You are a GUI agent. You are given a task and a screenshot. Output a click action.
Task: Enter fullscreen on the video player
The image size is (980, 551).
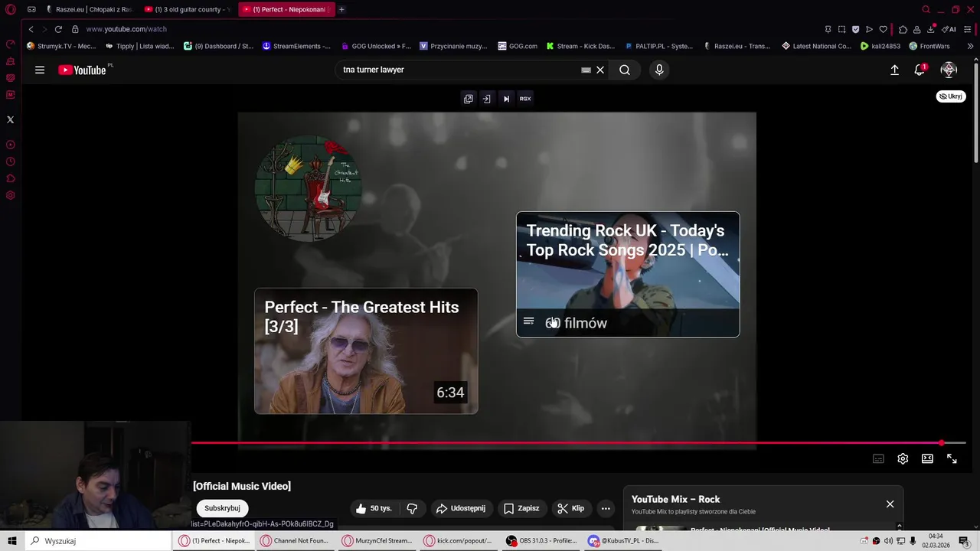pyautogui.click(x=952, y=458)
